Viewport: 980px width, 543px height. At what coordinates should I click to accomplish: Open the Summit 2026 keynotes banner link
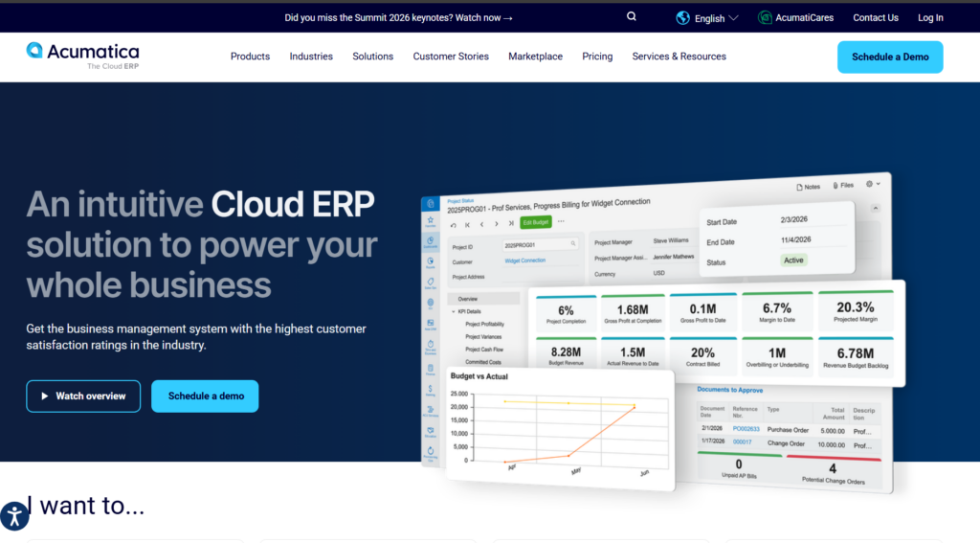398,17
